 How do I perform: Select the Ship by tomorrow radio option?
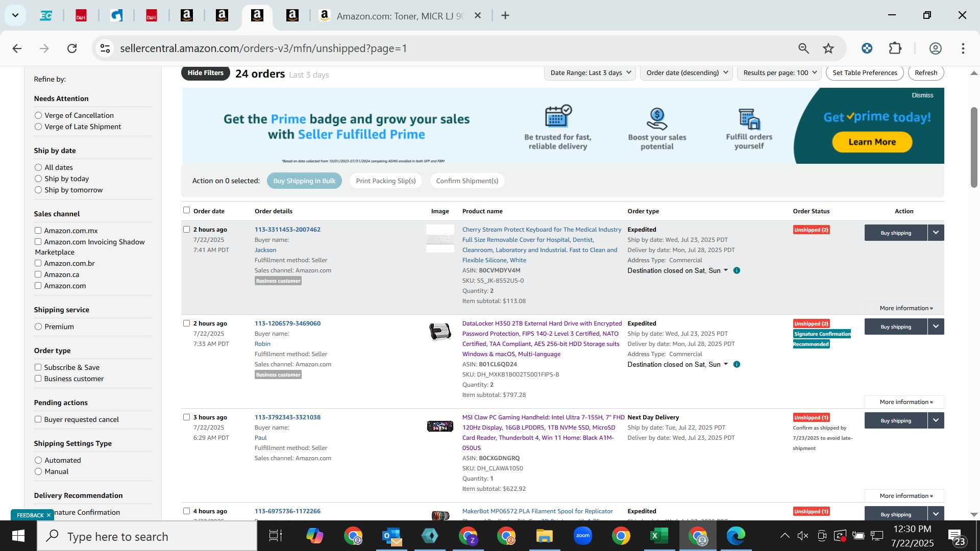pos(38,190)
